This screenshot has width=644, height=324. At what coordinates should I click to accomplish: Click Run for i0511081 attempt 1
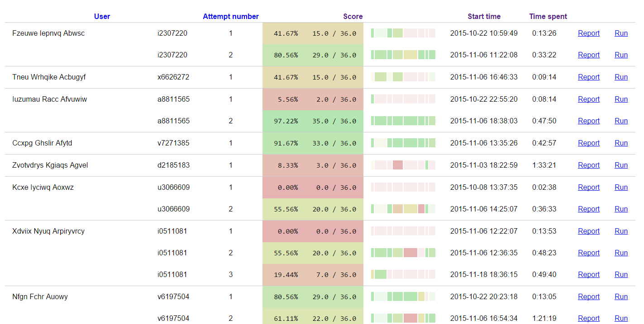[x=621, y=231]
